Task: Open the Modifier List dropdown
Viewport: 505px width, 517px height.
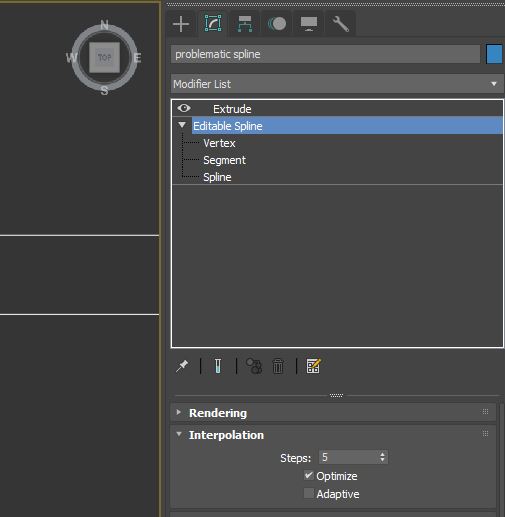Action: tap(337, 84)
